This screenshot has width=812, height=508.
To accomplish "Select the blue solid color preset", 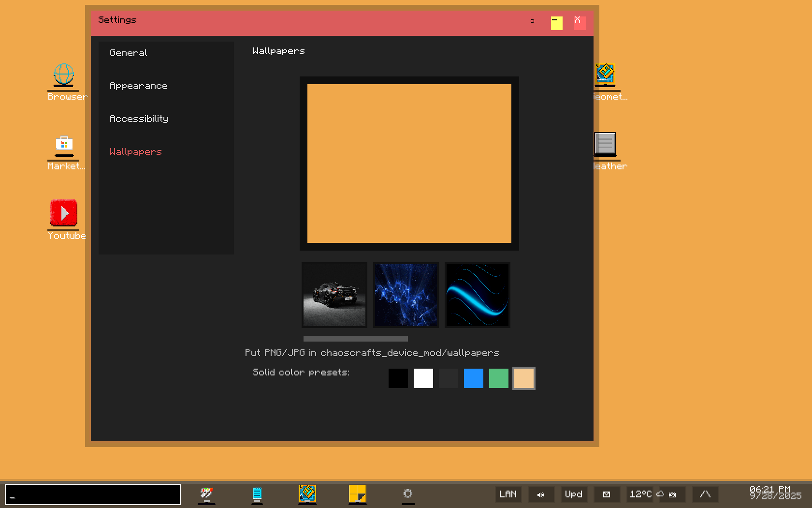I will tap(474, 378).
